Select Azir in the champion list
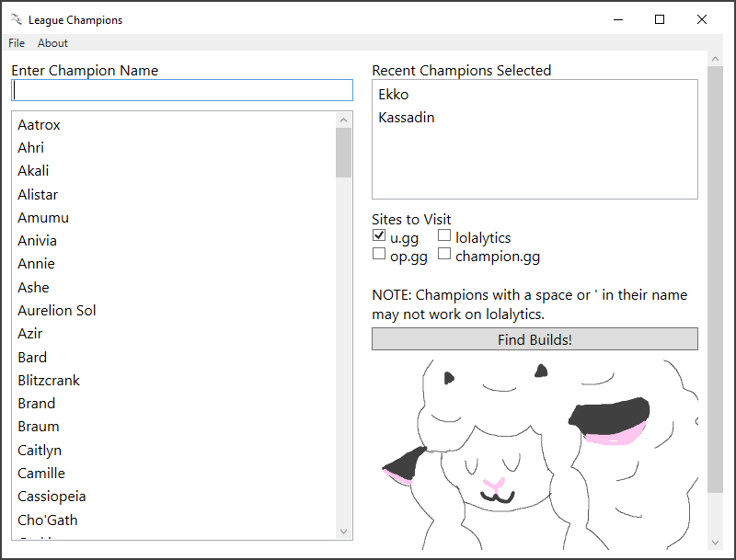This screenshot has width=736, height=560. [x=174, y=334]
